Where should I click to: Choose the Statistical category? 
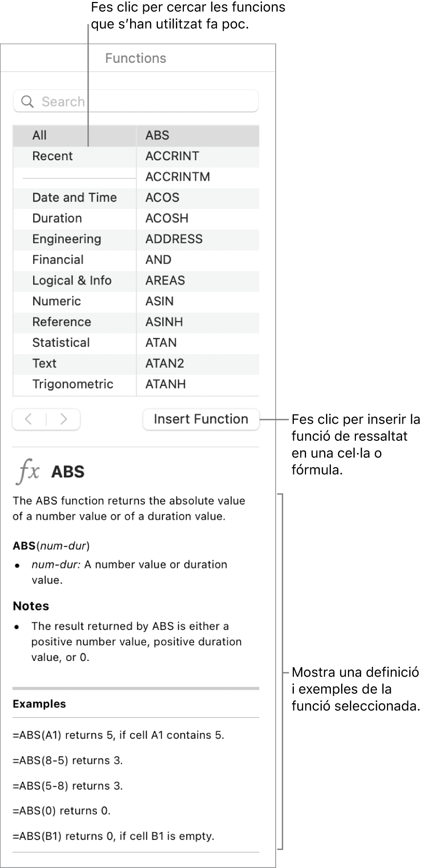point(61,342)
